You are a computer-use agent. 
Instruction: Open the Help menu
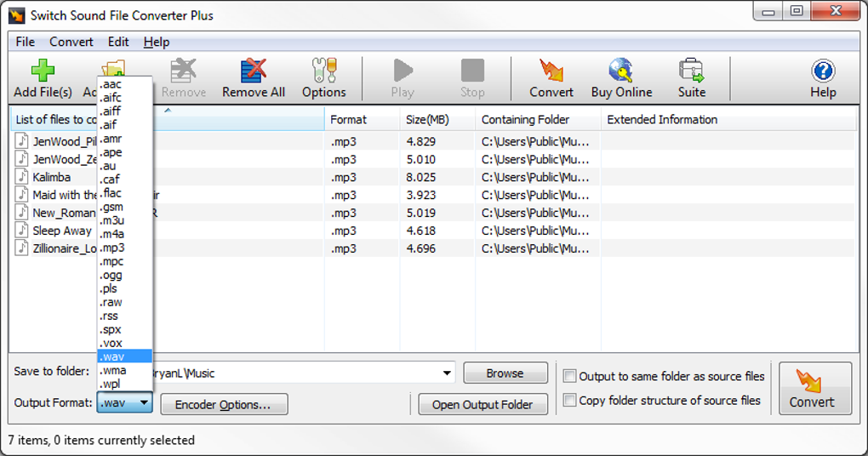(x=156, y=42)
